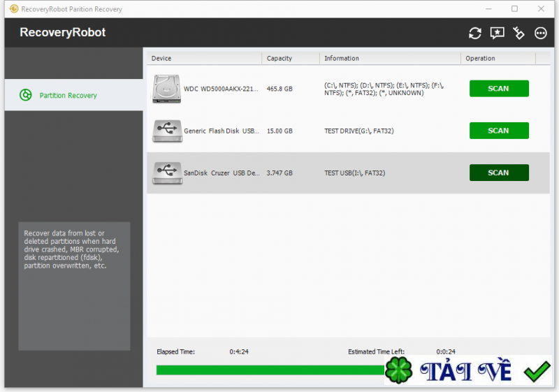Select 'SanDisk Cruzer USB De...' device name
The width and height of the screenshot is (559, 392).
click(222, 173)
